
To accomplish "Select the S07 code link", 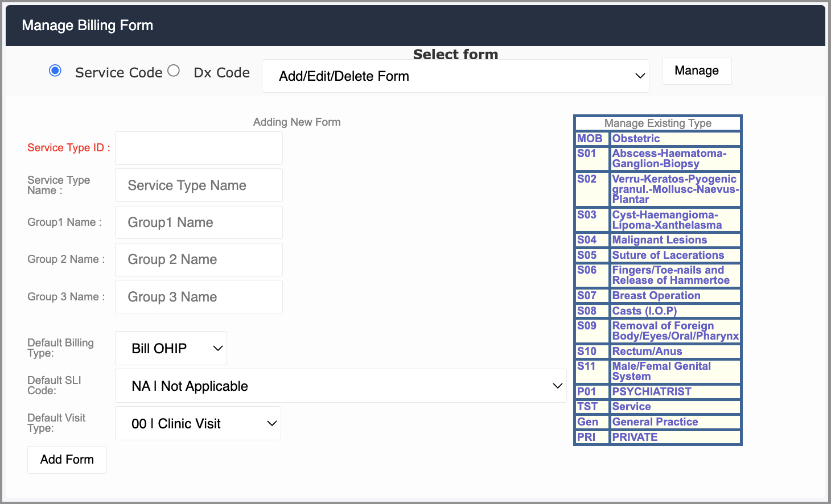I will click(587, 295).
